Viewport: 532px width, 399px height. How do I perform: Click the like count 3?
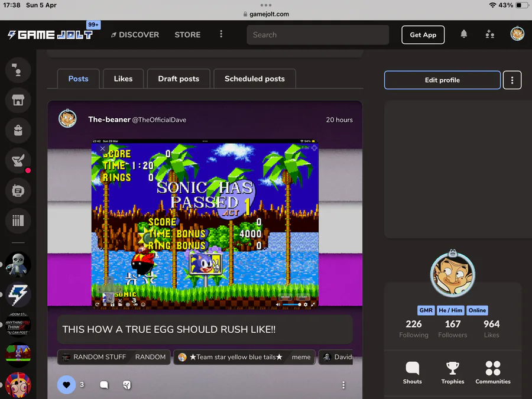82,384
